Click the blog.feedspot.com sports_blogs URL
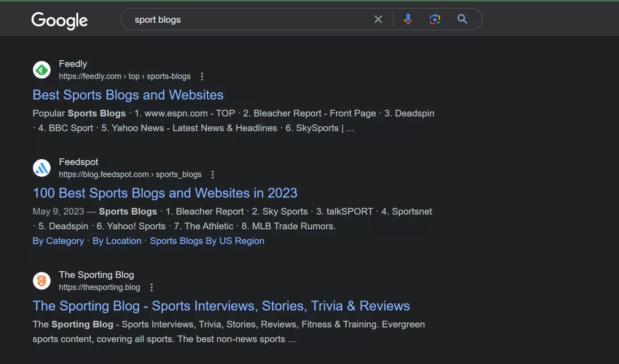The width and height of the screenshot is (619, 364). coord(130,174)
